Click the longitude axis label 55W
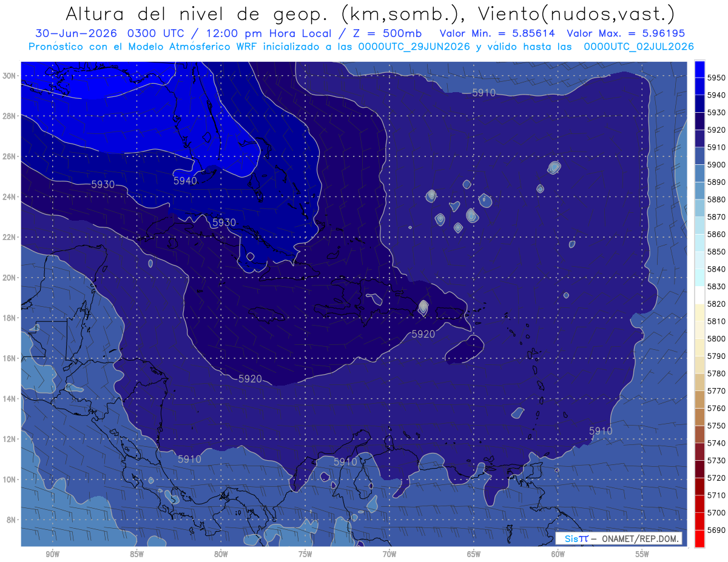Screen dimensions: 728x562 (x=642, y=554)
